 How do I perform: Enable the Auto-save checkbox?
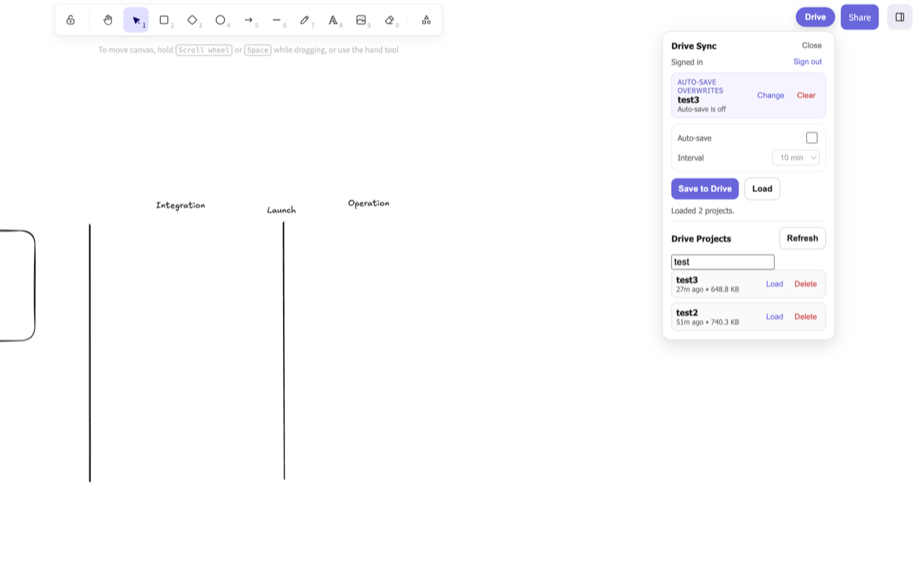click(x=811, y=138)
